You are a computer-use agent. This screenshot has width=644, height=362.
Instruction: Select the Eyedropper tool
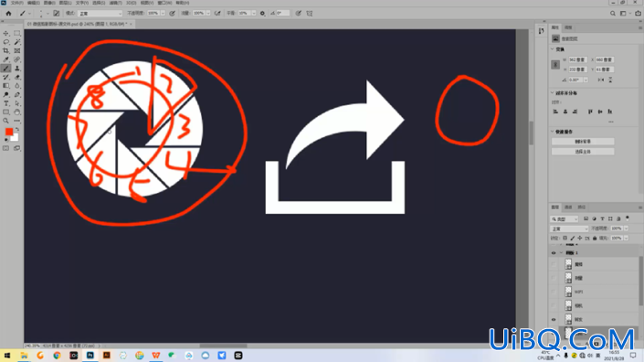coord(5,59)
